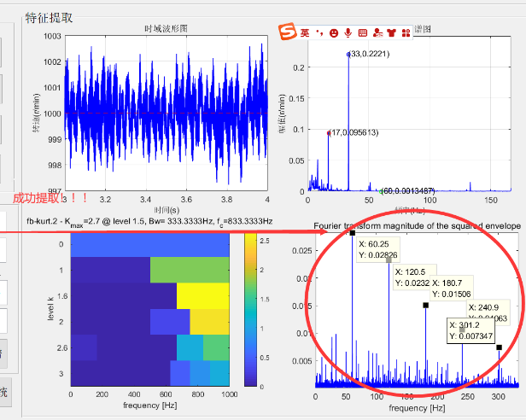This screenshot has width=526, height=420.
Task: Open the soft keyboard icon in Sogou bar
Action: pyautogui.click(x=363, y=33)
